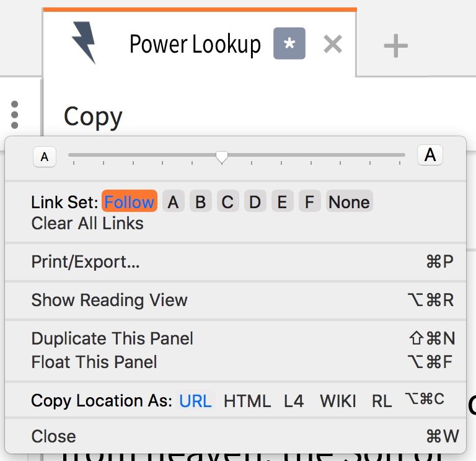Image resolution: width=476 pixels, height=461 pixels.
Task: Close the Power Lookup tab
Action: coord(333,45)
